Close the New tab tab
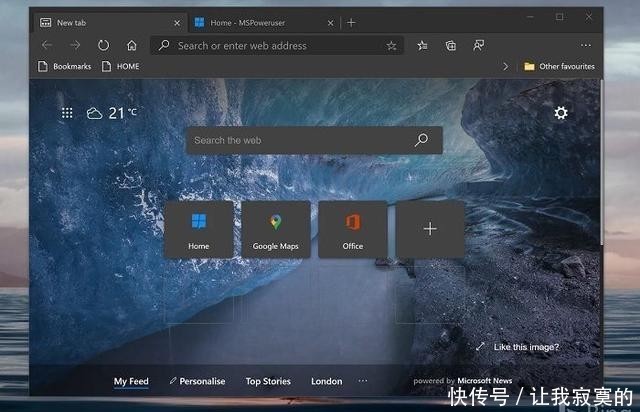The width and height of the screenshot is (640, 412). [x=177, y=23]
